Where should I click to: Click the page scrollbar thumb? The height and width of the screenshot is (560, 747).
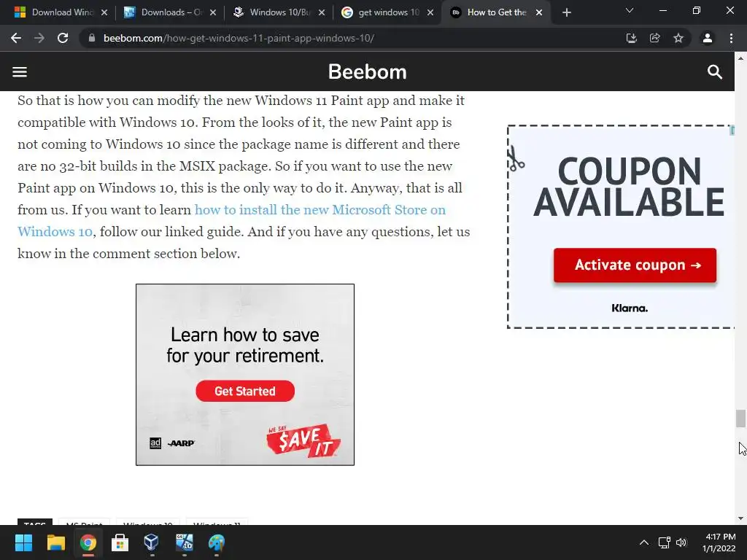click(740, 419)
